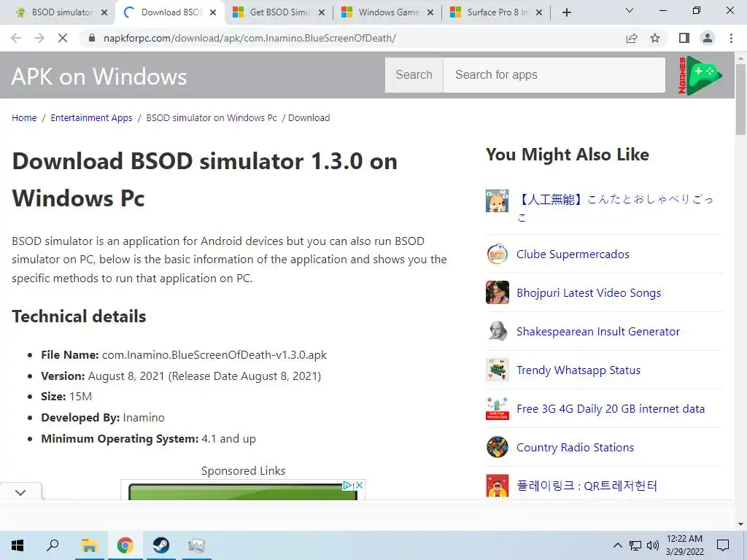Go back with the browser back arrow
Viewport: 747px width, 560px height.
click(16, 38)
